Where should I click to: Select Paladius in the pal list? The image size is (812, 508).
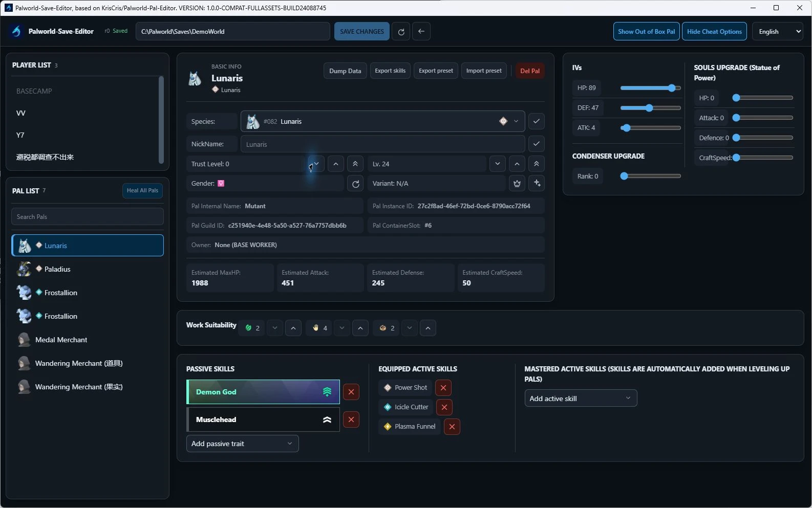[x=88, y=269]
